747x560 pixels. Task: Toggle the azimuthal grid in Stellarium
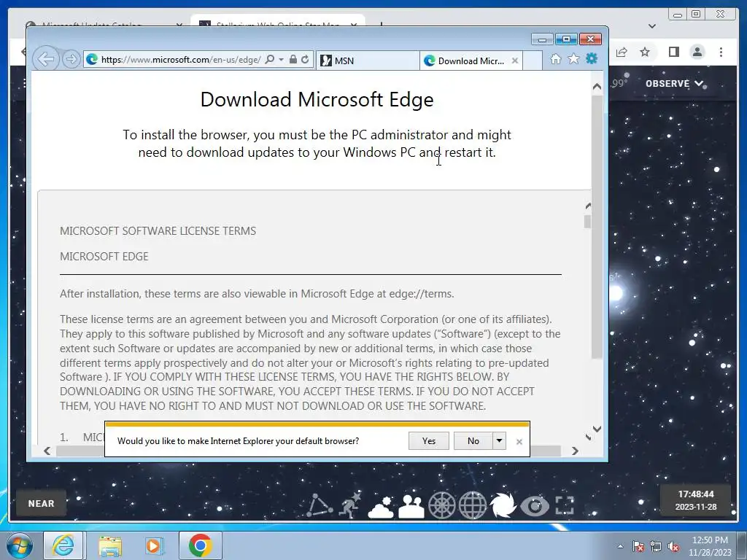point(441,506)
